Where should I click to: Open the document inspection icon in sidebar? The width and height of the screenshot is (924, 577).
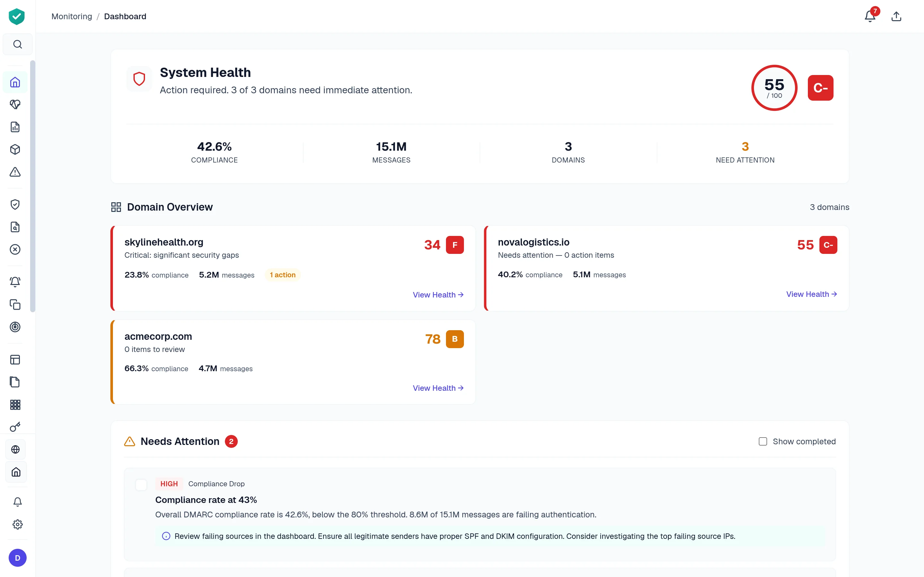(15, 227)
